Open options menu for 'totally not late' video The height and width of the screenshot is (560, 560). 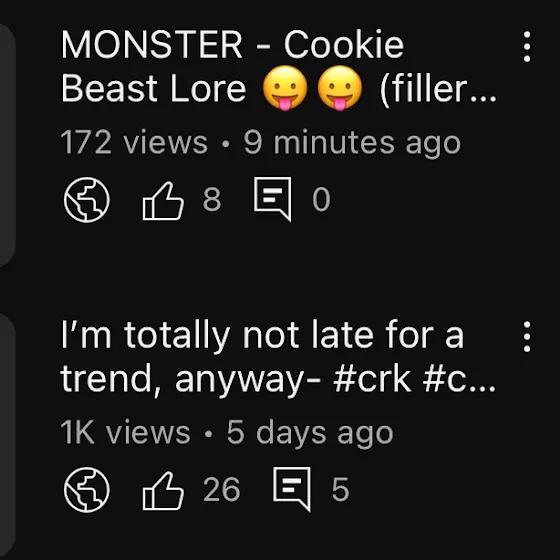527,337
